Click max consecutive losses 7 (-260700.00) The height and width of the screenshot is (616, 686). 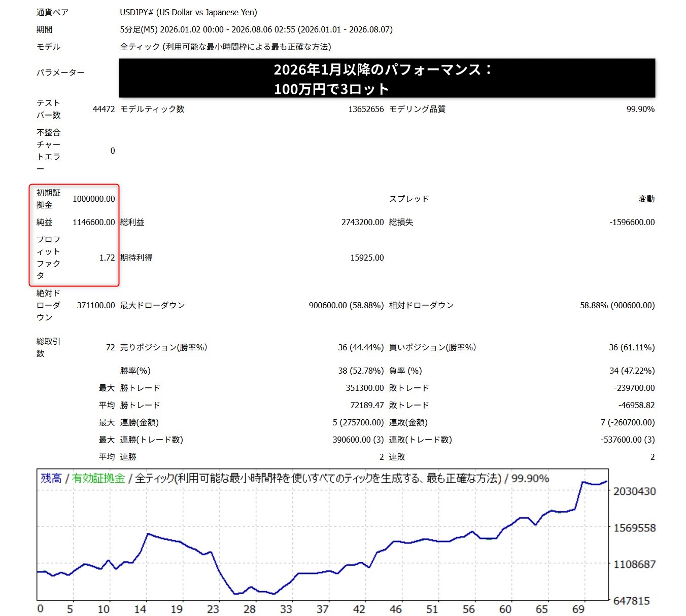(x=628, y=422)
